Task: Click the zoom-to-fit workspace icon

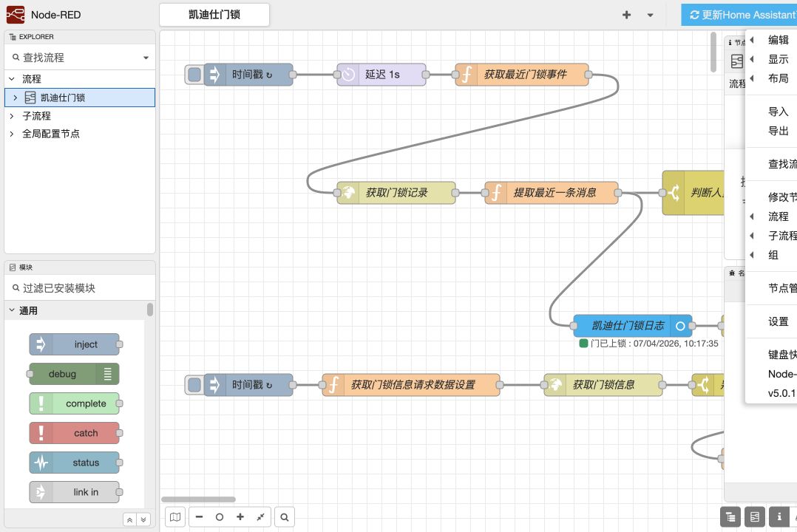Action: (x=260, y=517)
